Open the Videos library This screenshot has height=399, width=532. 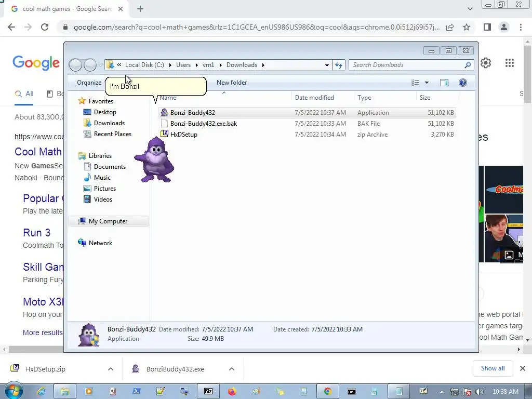[x=103, y=199]
